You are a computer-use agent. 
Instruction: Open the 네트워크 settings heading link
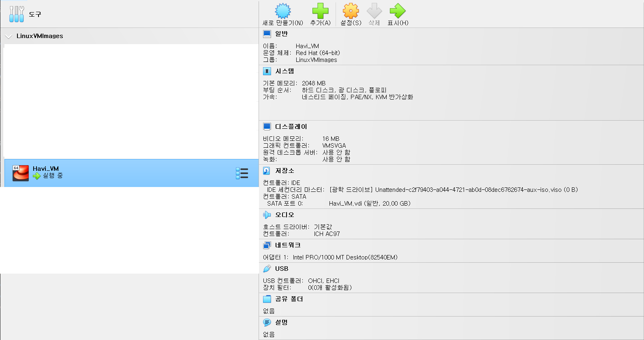point(288,245)
